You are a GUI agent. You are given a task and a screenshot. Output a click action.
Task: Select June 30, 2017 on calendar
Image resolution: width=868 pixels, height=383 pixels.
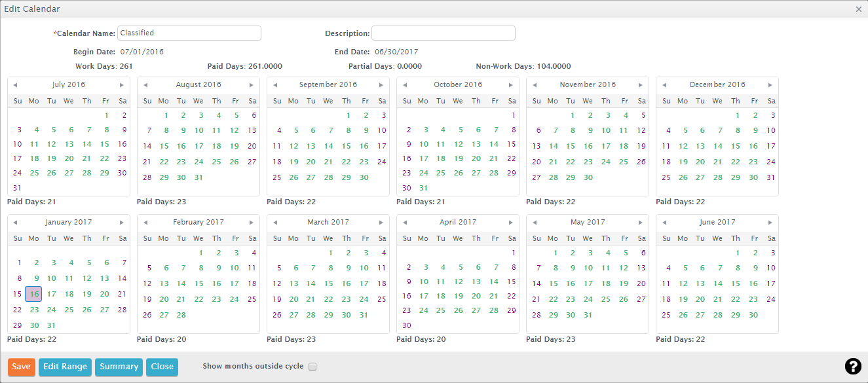(x=753, y=315)
